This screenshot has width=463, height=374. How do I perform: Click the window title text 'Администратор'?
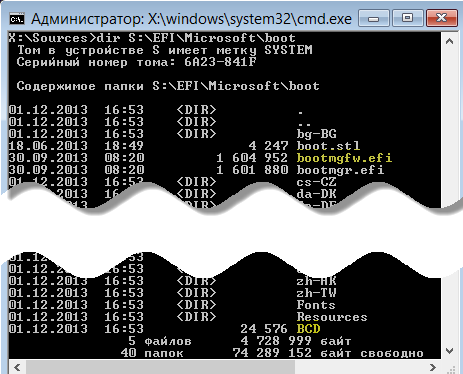tap(88, 19)
